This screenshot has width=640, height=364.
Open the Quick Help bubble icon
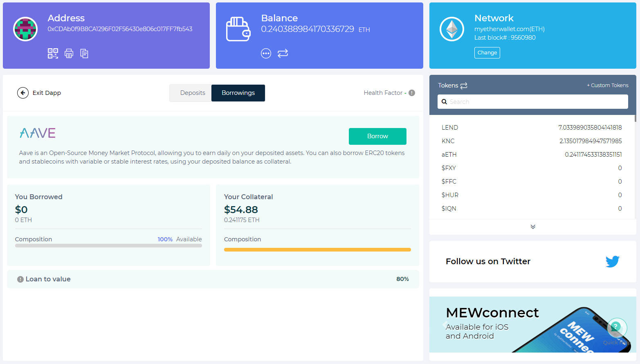(x=617, y=328)
